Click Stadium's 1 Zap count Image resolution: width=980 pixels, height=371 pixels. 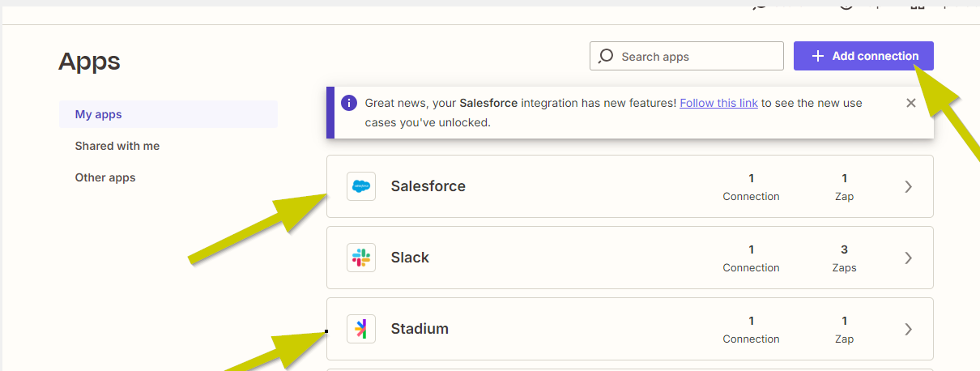[x=844, y=330]
